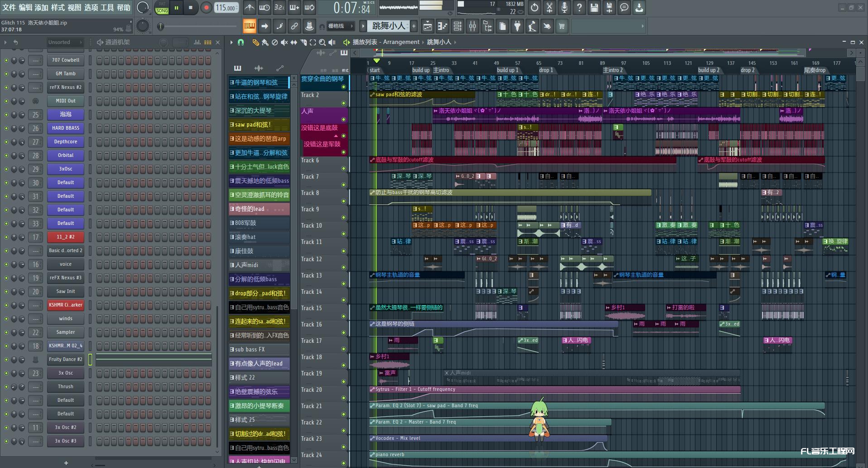
Task: Click 播放列表 - Arrangement breadcrumb
Action: click(x=386, y=42)
